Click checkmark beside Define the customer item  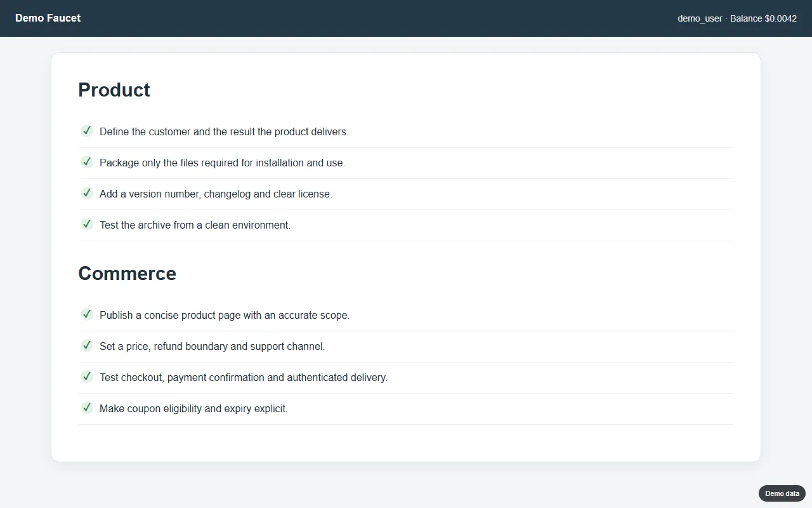tap(87, 131)
